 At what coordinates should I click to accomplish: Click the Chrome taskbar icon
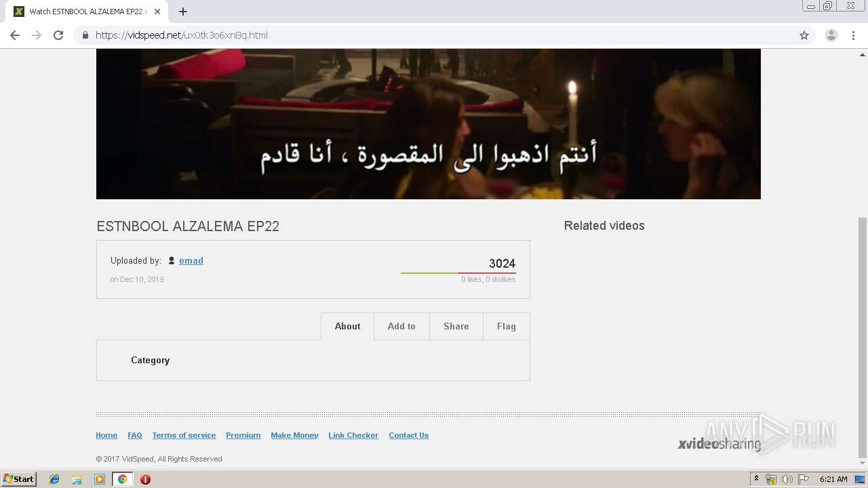[x=122, y=479]
